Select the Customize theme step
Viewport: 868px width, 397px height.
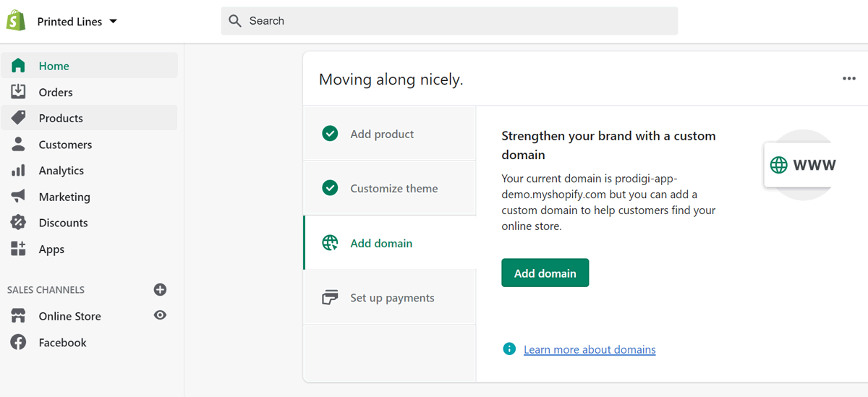click(x=389, y=188)
